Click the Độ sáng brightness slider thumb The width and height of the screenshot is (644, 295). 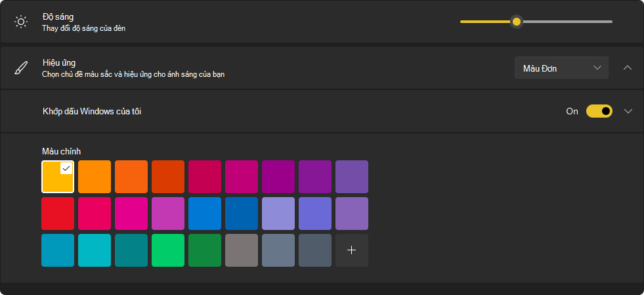click(517, 22)
